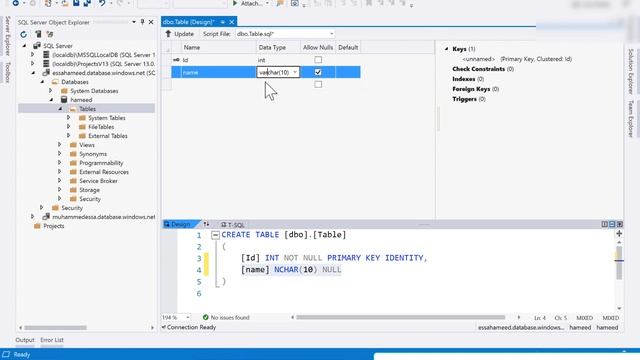The width and height of the screenshot is (640, 360).
Task: Expand the ProjectsV13 server node
Action: (x=33, y=63)
